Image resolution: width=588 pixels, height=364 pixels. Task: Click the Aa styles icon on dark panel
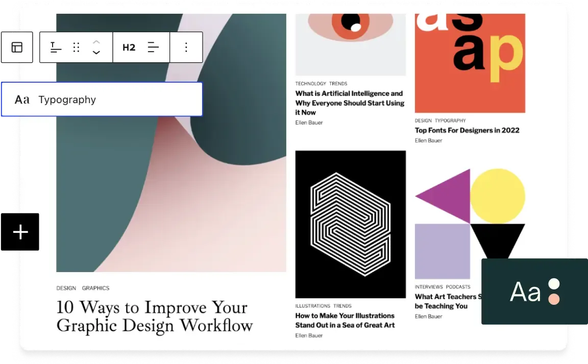point(525,292)
